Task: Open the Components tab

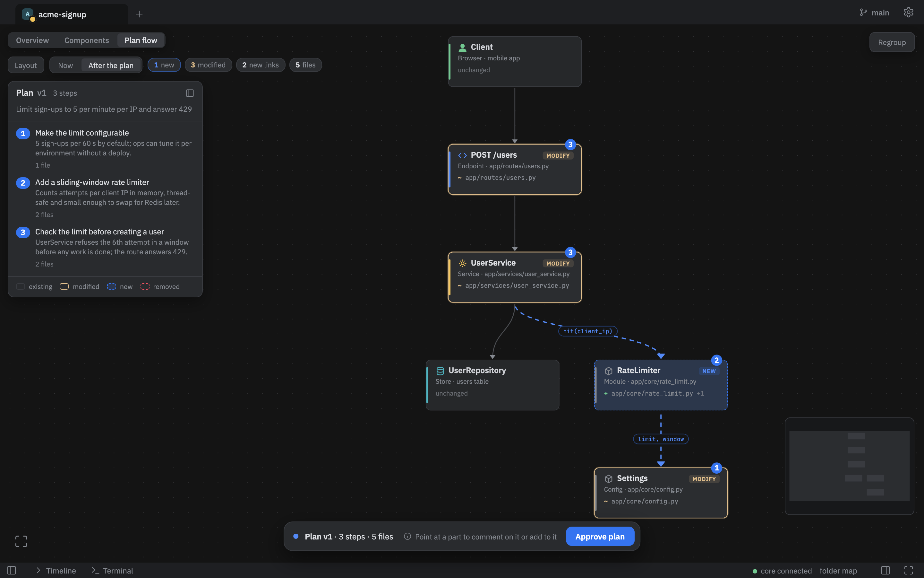Action: tap(87, 40)
